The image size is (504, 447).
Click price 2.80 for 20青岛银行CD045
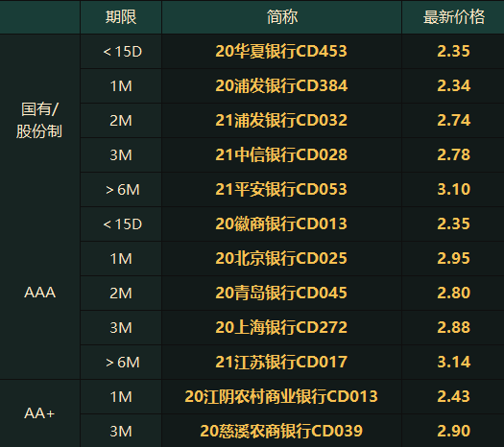tap(453, 293)
